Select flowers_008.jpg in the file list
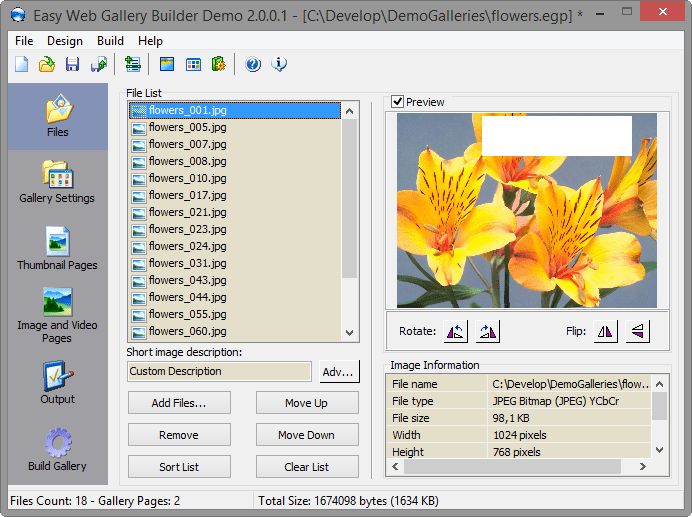Viewport: 692px width, 517px height. point(235,162)
